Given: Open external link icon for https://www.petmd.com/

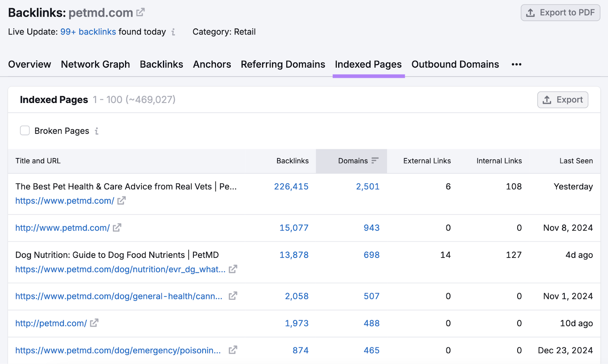Looking at the screenshot, I should 122,201.
